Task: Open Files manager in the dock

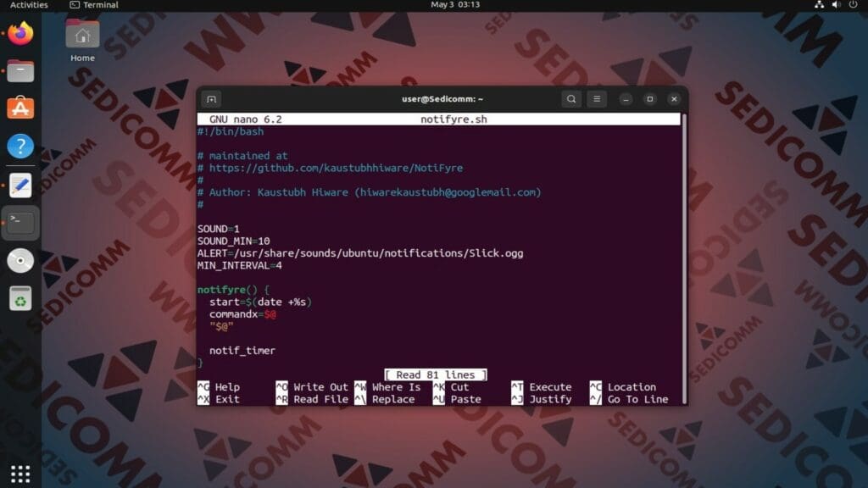Action: tap(20, 71)
